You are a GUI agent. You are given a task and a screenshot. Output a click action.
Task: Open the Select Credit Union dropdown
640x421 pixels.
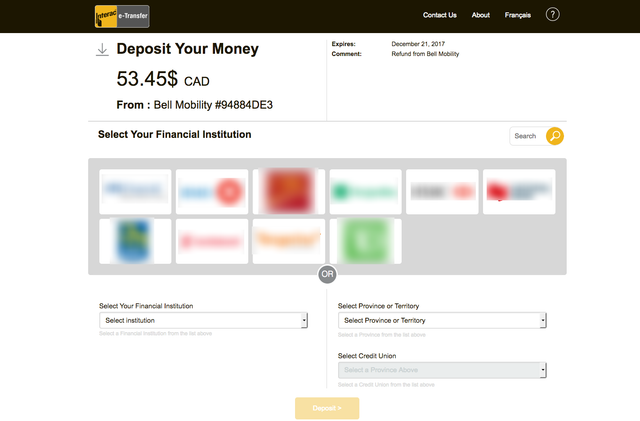(x=442, y=370)
